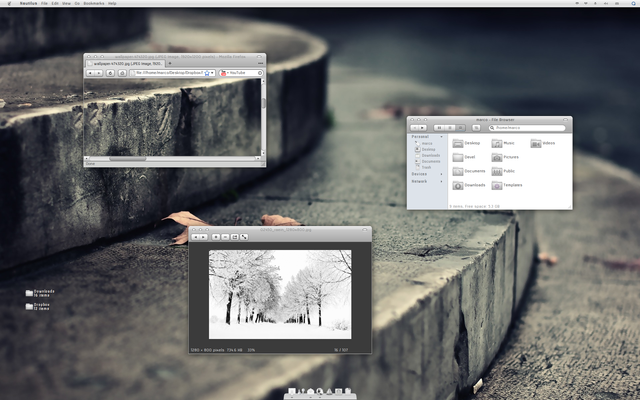Viewport: 640px width, 400px height.
Task: Go forward in Firefox history
Action: tap(99, 73)
